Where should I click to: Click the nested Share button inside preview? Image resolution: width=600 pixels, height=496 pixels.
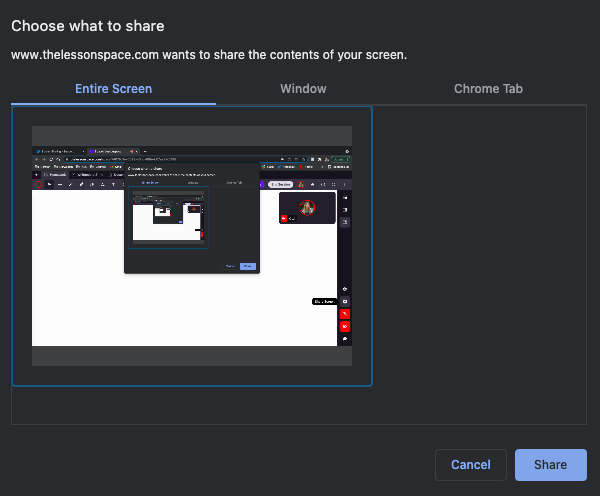248,266
